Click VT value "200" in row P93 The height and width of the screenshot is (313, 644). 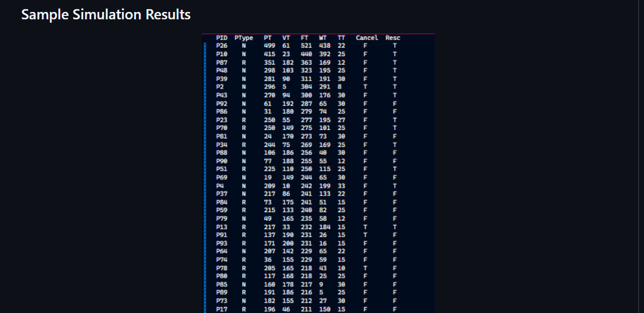pos(288,243)
